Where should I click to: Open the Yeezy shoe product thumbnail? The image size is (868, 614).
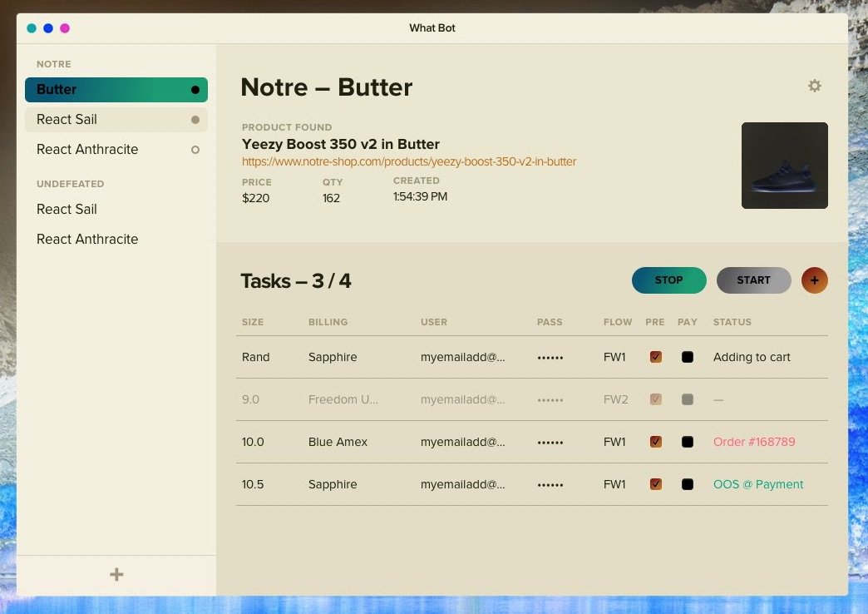coord(784,166)
